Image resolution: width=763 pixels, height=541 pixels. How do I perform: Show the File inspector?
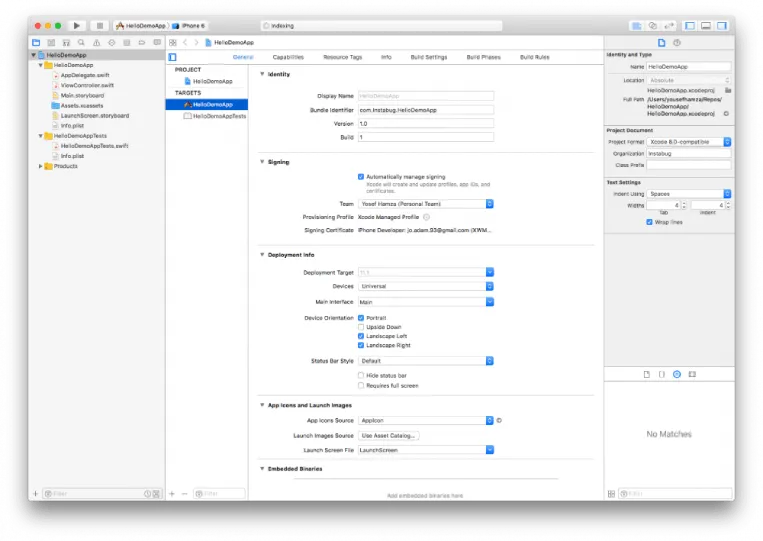pyautogui.click(x=661, y=43)
